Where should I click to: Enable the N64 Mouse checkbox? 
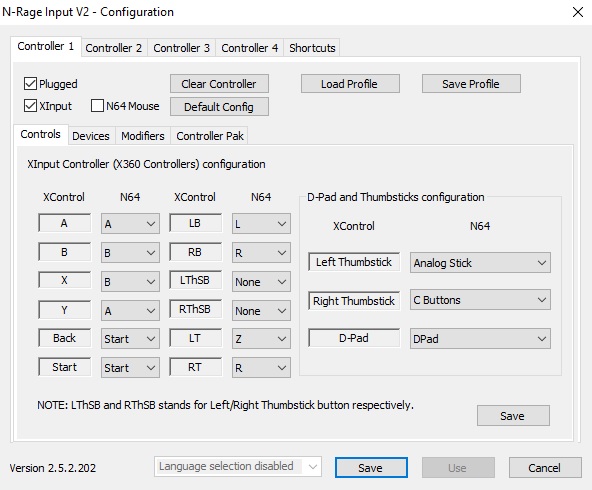pos(97,106)
